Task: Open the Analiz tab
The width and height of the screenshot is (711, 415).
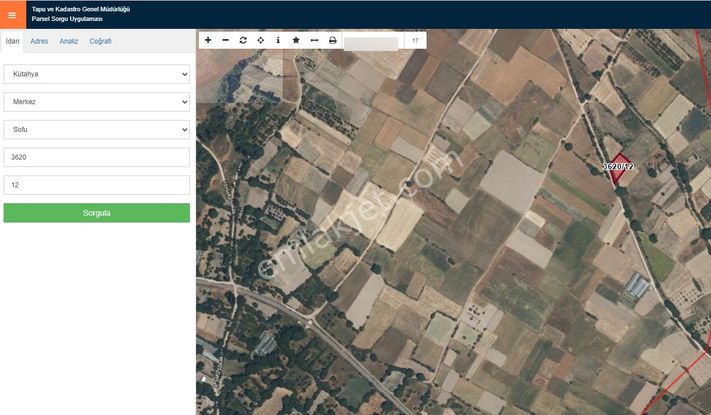Action: (68, 41)
